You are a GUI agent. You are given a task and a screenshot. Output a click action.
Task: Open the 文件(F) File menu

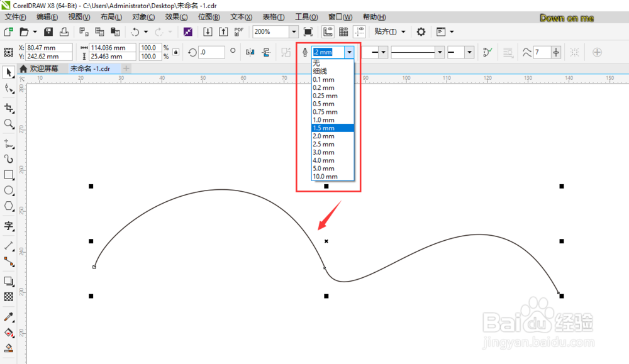coord(15,17)
